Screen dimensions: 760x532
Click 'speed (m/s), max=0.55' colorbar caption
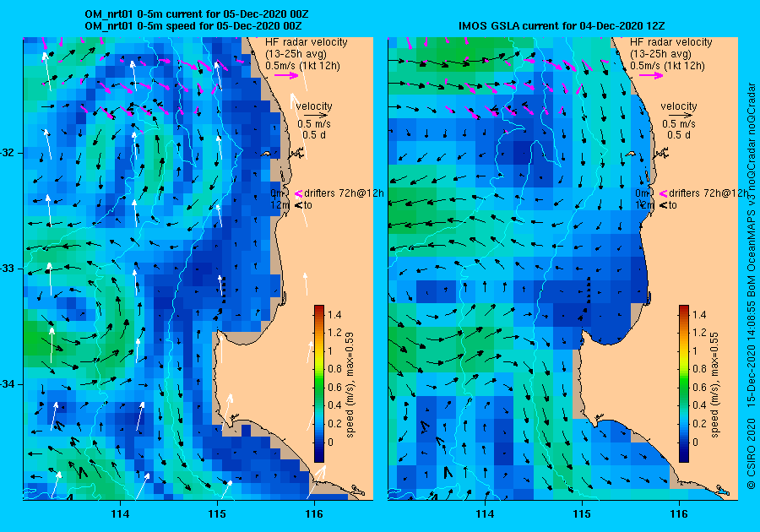[x=715, y=385]
